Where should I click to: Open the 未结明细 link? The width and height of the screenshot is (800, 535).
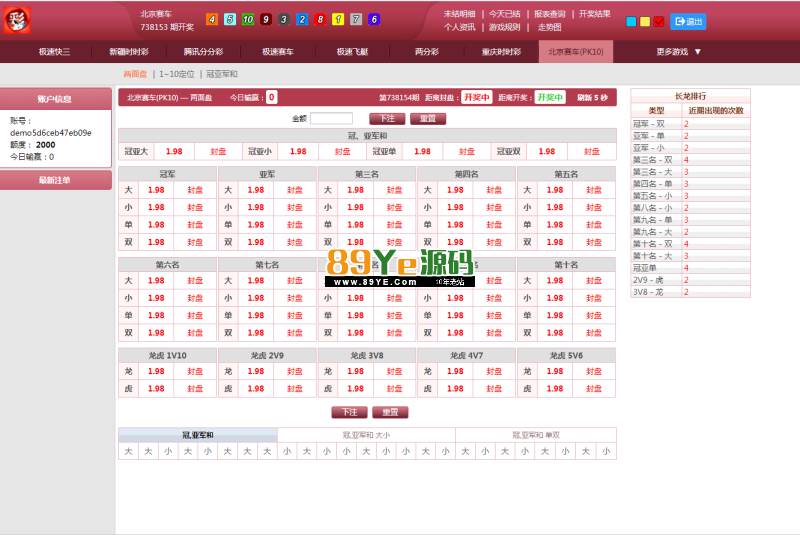(x=459, y=14)
